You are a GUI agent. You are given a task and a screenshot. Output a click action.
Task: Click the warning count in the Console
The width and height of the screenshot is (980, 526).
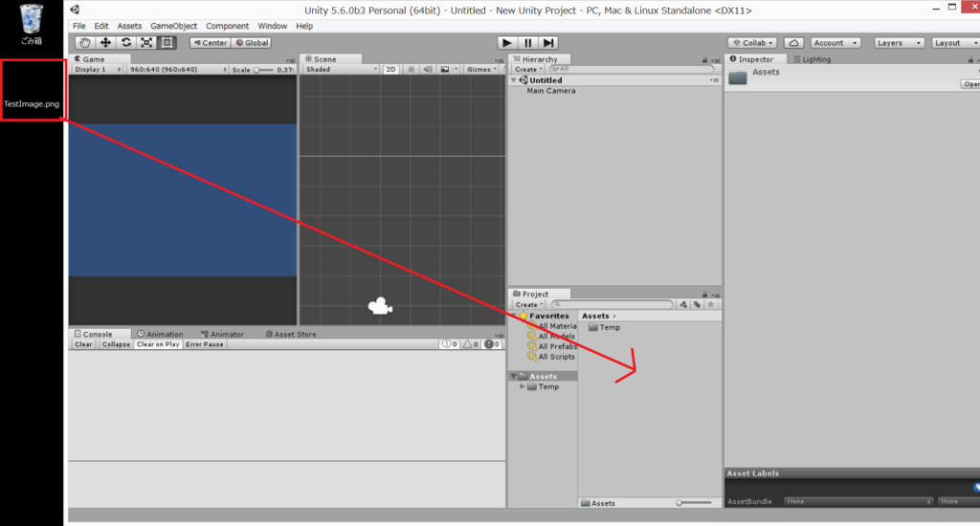point(471,344)
